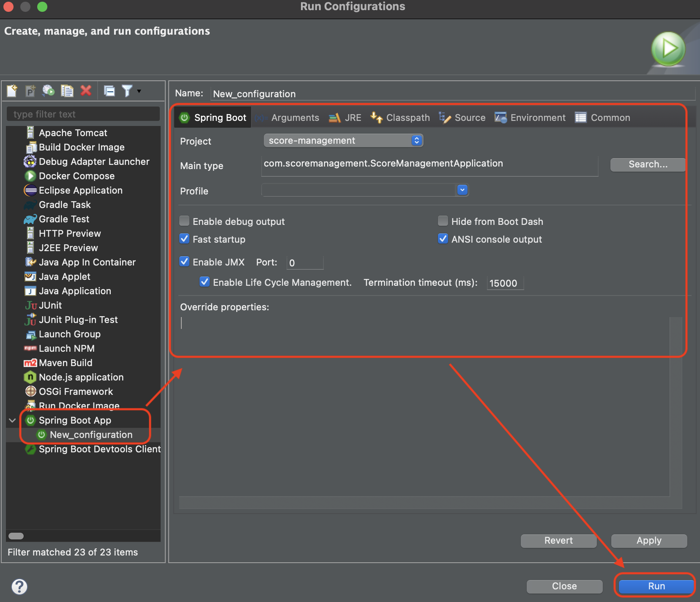This screenshot has height=602, width=700.
Task: Select Gradle Task launch type
Action: click(65, 205)
